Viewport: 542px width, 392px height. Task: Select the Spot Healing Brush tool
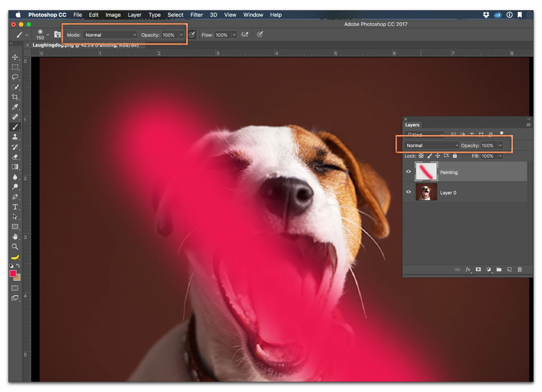(x=15, y=117)
